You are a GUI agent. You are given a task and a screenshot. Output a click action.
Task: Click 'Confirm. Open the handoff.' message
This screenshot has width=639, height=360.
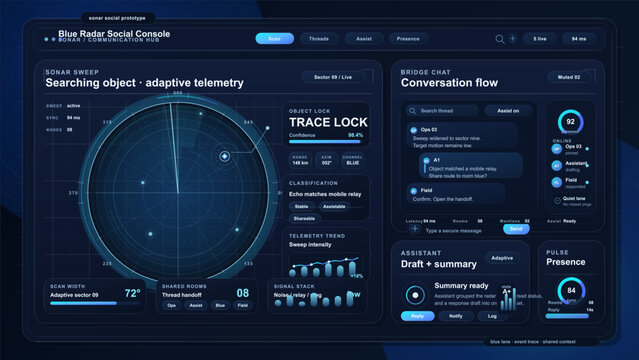pyautogui.click(x=443, y=199)
